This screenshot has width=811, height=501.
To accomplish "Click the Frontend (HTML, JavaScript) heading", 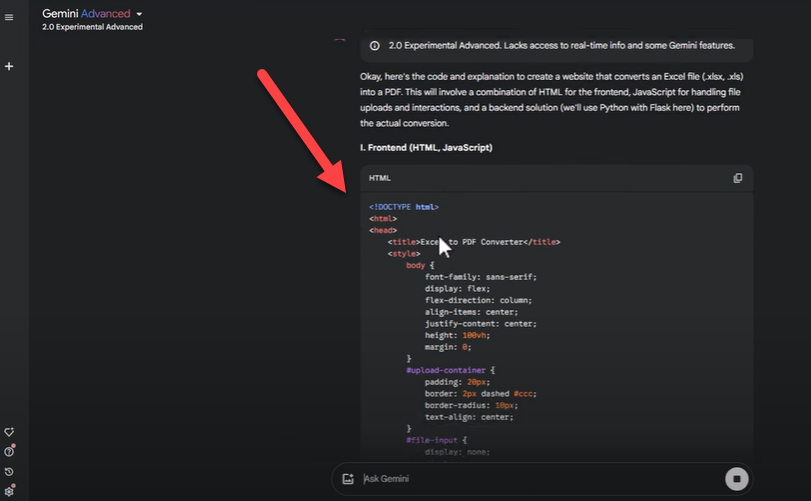I will tap(426, 147).
